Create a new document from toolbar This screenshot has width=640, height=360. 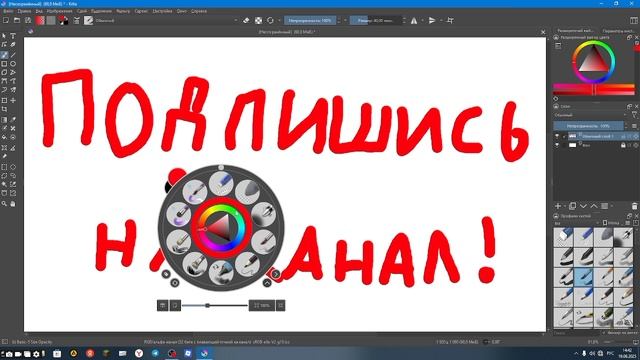pos(6,20)
